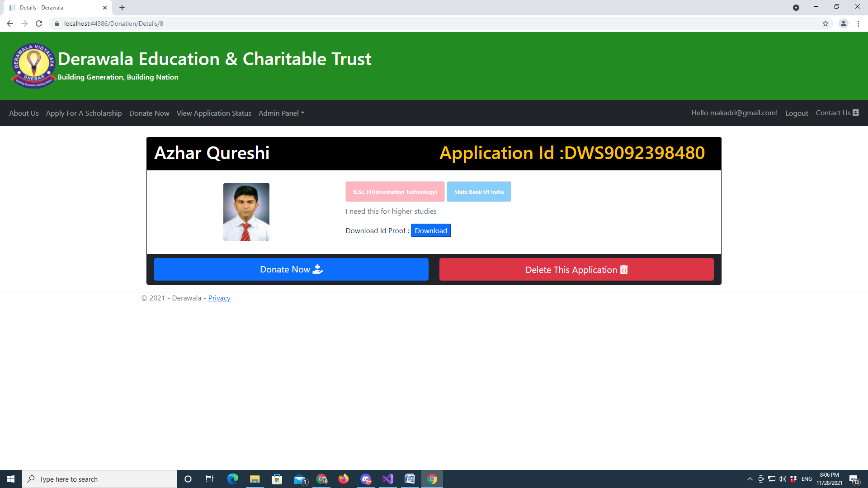This screenshot has width=868, height=488.
Task: Click the Logout icon/link
Action: 797,113
